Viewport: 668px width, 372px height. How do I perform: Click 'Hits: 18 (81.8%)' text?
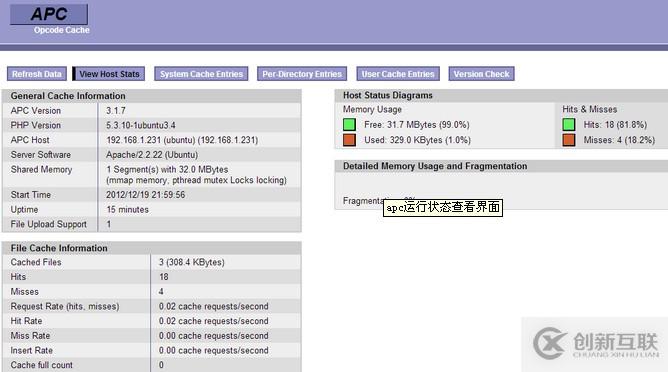(615, 124)
